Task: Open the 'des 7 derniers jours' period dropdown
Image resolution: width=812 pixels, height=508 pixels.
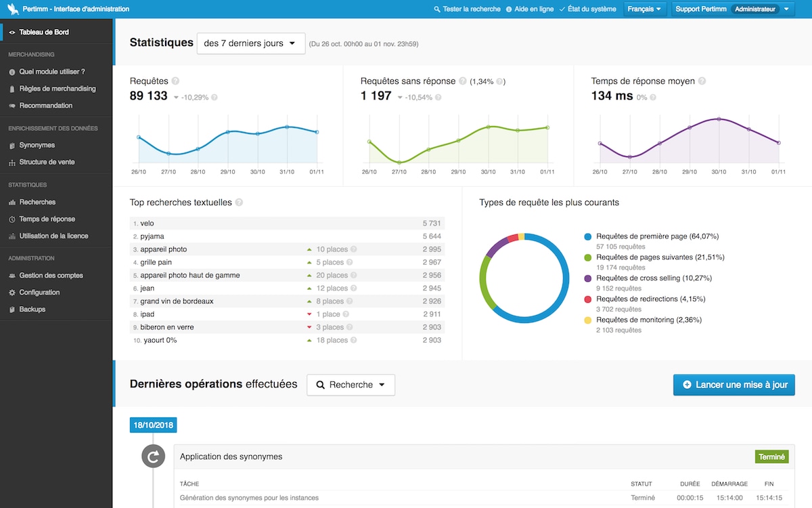Action: click(250, 43)
